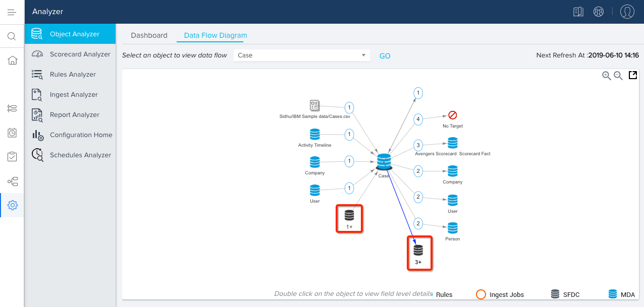Image resolution: width=644 pixels, height=307 pixels.
Task: Switch to the Dashboard tab
Action: [x=149, y=35]
